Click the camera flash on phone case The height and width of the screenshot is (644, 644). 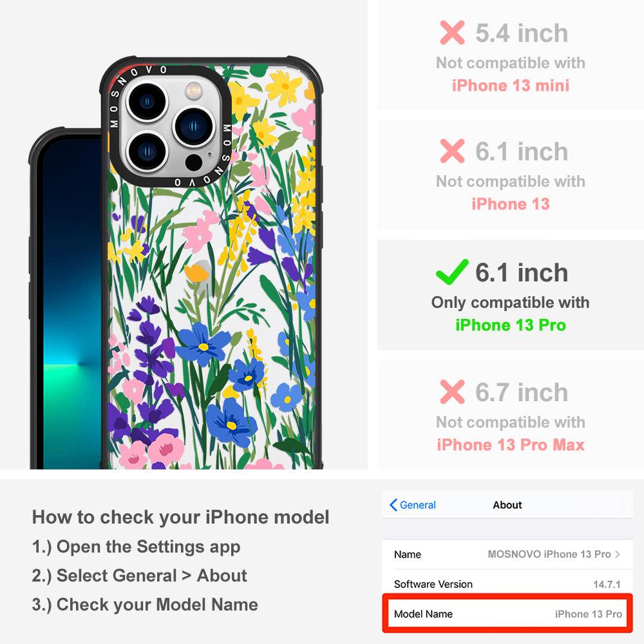(x=194, y=90)
